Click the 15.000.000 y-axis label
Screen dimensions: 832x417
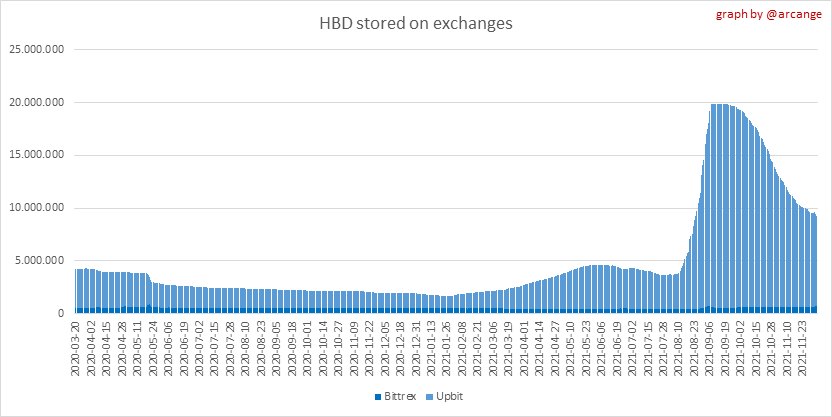pyautogui.click(x=36, y=155)
